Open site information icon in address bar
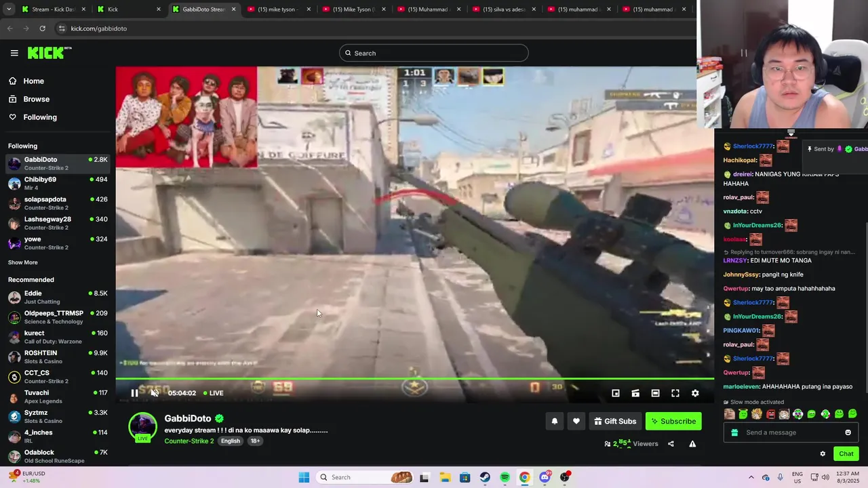868x488 pixels. [x=62, y=28]
